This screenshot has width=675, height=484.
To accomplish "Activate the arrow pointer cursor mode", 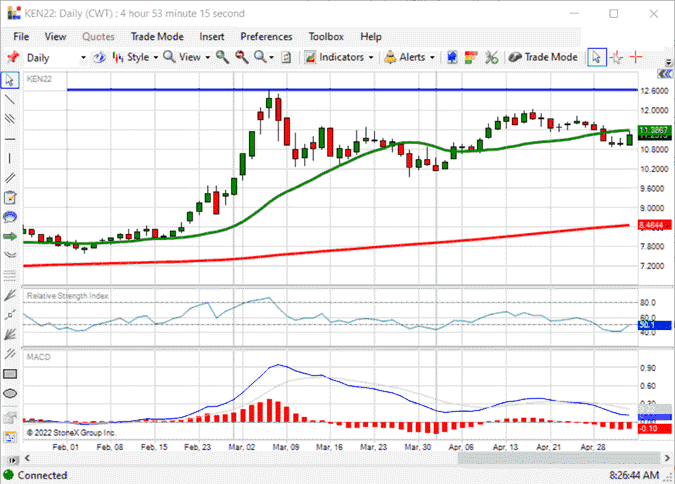I will 597,57.
